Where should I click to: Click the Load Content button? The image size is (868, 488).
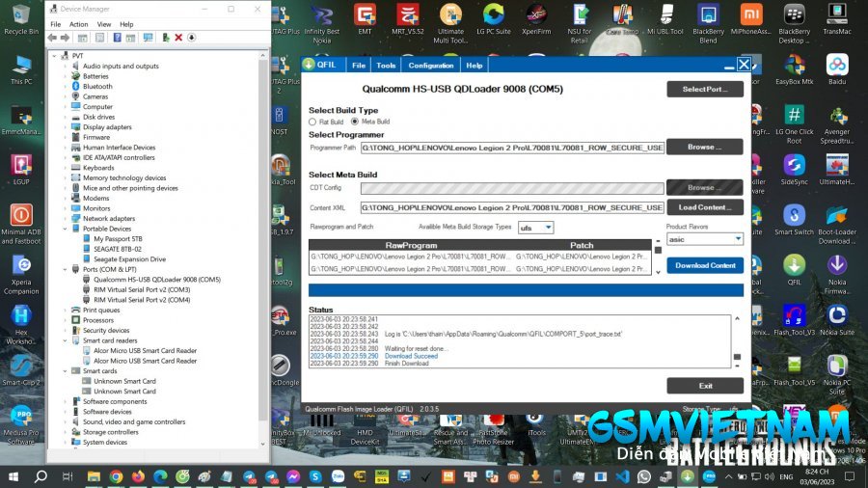[x=705, y=207]
